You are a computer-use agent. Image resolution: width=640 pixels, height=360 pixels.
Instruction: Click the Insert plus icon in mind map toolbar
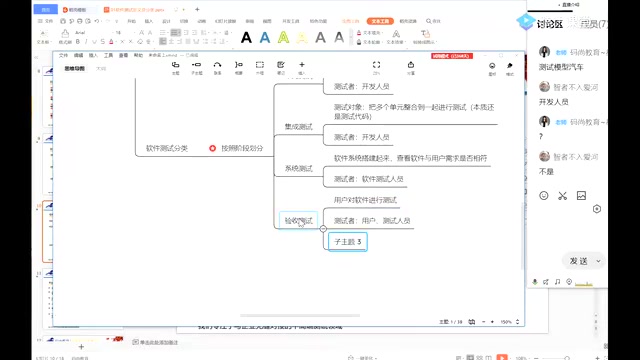point(302,65)
